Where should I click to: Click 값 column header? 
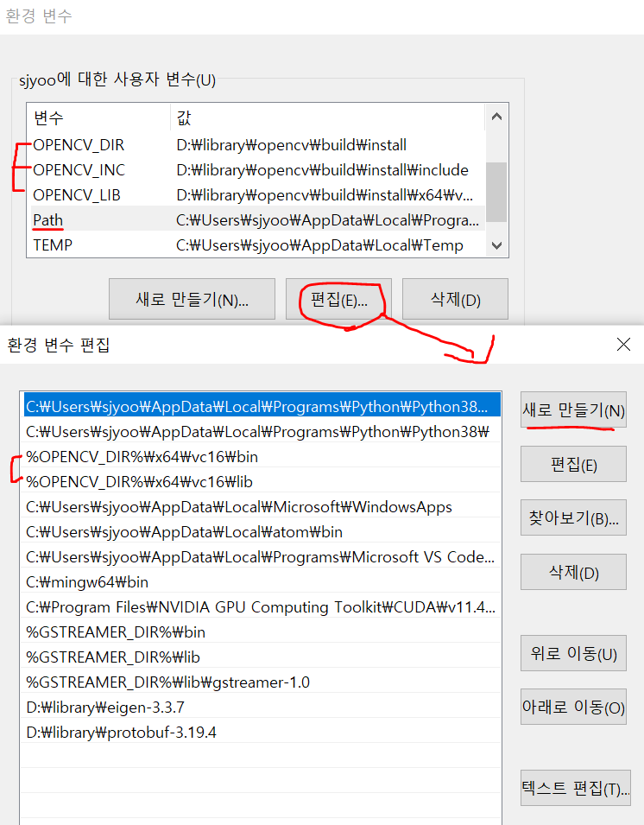(x=327, y=117)
